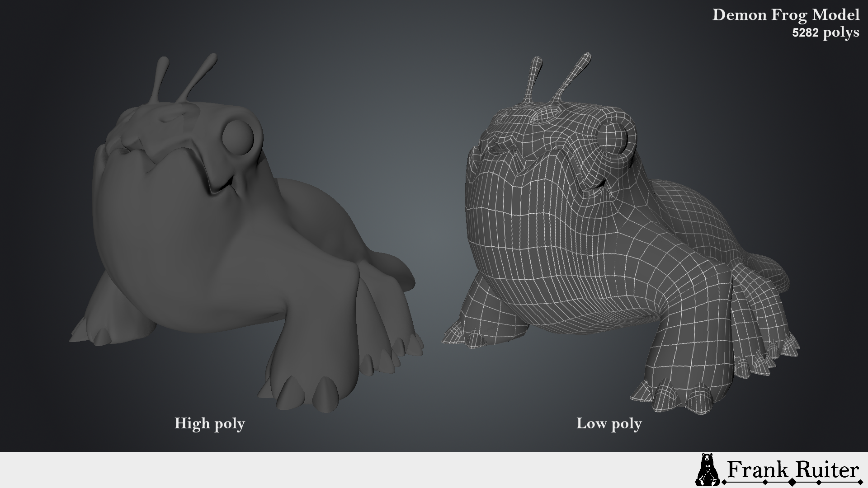
Task: Click the bear logo icon beside Frank Ruiter
Action: pyautogui.click(x=708, y=469)
